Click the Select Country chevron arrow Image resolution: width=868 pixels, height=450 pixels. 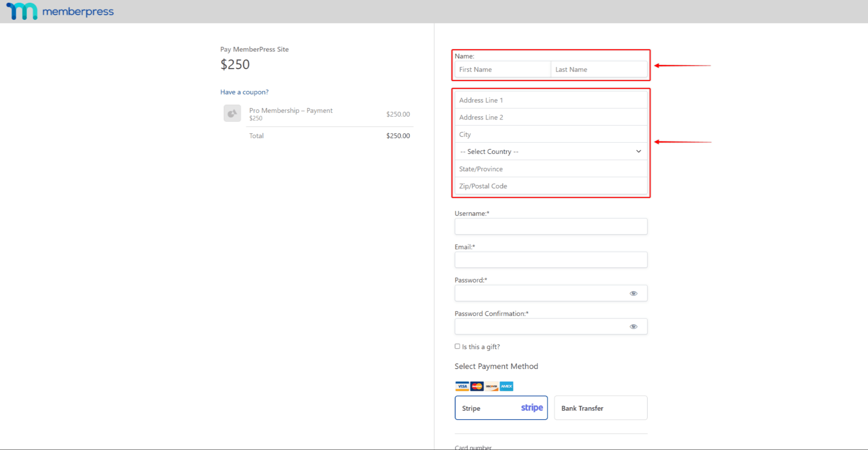pyautogui.click(x=638, y=152)
